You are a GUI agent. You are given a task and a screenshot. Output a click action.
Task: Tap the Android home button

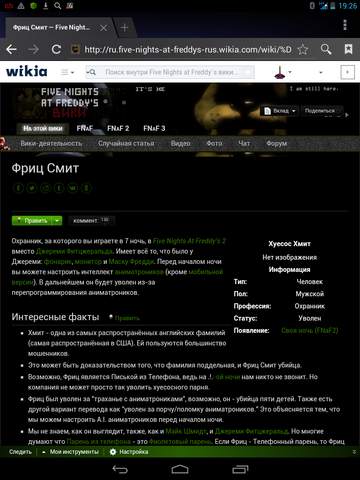pos(180,469)
